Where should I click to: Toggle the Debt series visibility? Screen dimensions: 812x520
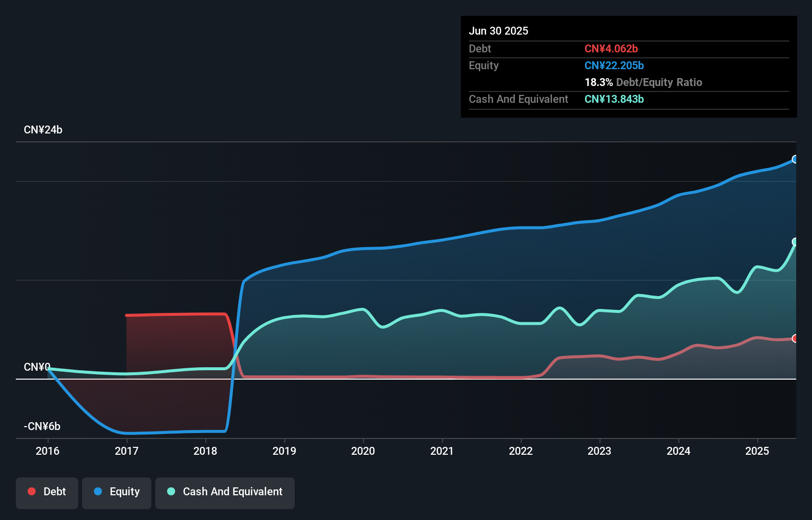pos(46,491)
